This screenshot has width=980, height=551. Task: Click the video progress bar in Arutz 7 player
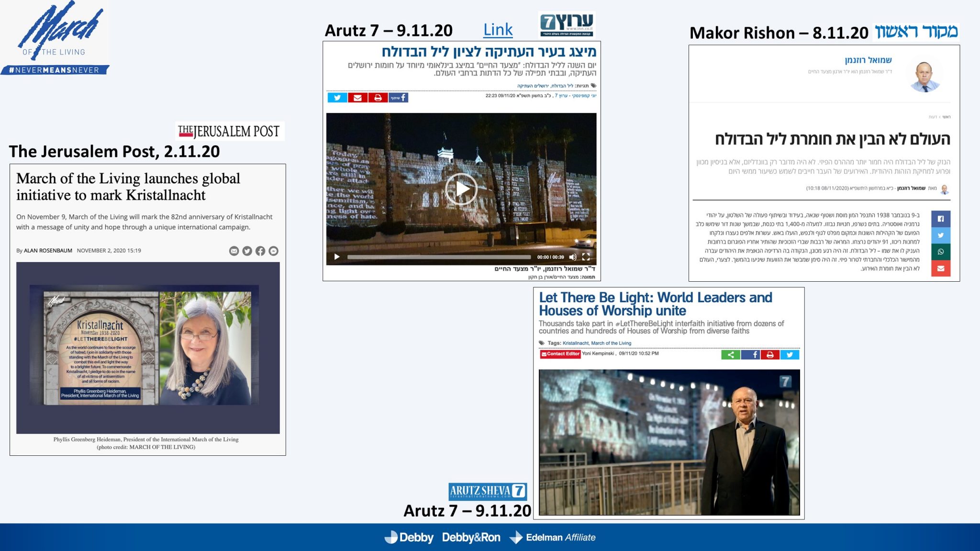coord(438,257)
